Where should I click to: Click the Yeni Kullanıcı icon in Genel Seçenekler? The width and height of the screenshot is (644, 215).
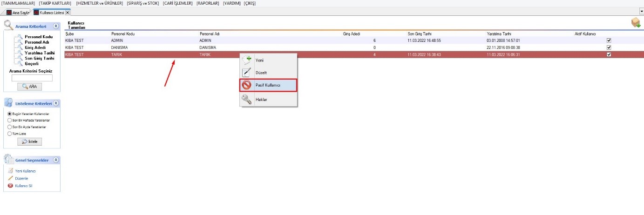tap(11, 171)
